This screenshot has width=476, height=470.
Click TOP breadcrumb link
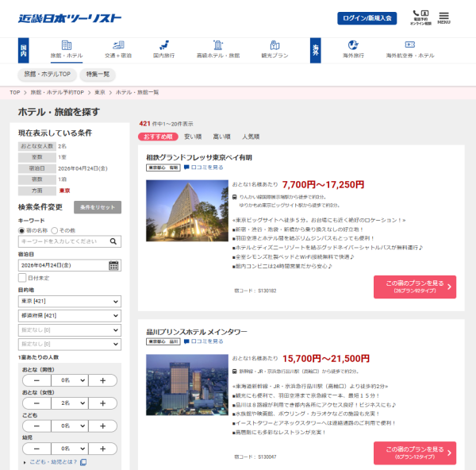(x=14, y=92)
